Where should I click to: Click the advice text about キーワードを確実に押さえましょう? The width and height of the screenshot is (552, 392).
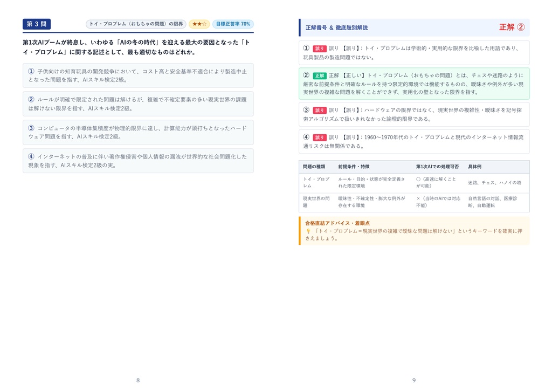pyautogui.click(x=413, y=235)
